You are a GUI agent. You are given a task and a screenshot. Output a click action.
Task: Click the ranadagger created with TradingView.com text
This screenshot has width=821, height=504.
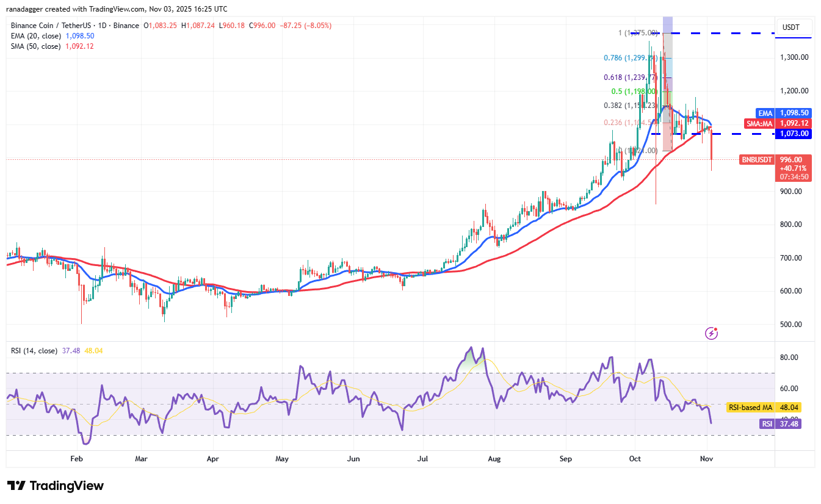click(118, 9)
